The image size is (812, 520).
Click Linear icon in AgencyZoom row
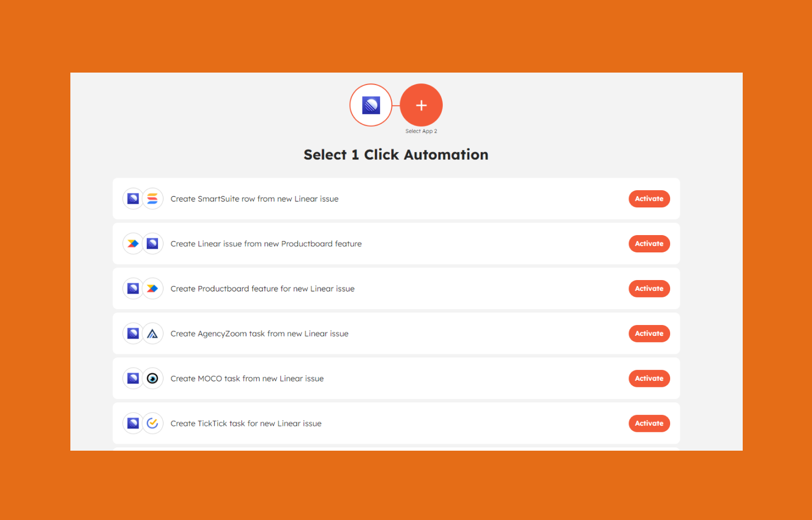pos(133,334)
